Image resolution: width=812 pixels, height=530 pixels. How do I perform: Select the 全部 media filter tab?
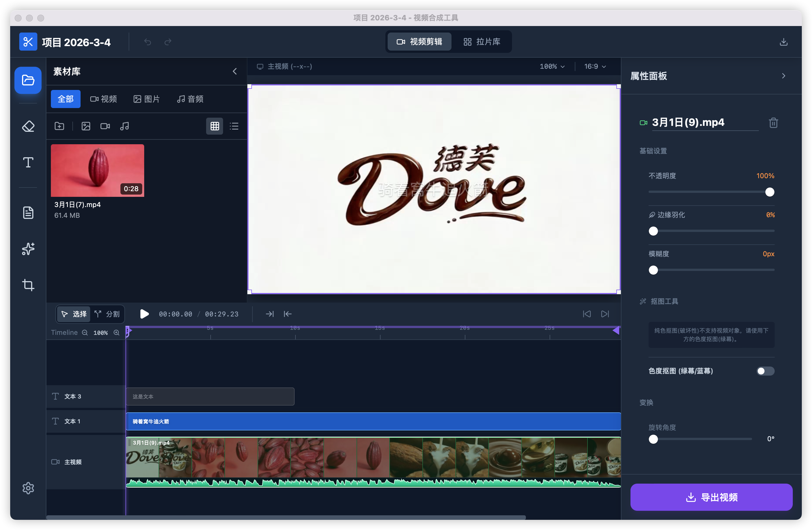[x=66, y=99]
